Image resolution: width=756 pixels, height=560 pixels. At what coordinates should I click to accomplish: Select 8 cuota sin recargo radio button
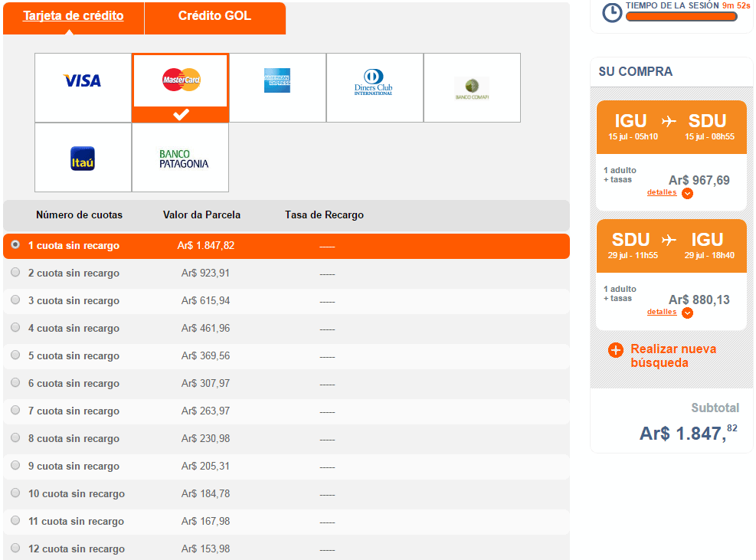pyautogui.click(x=15, y=437)
